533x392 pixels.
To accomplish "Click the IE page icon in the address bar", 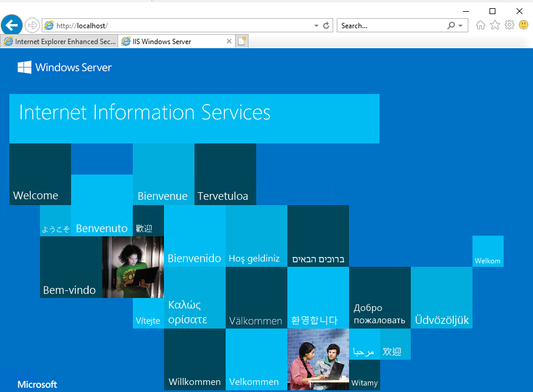I will [49, 25].
